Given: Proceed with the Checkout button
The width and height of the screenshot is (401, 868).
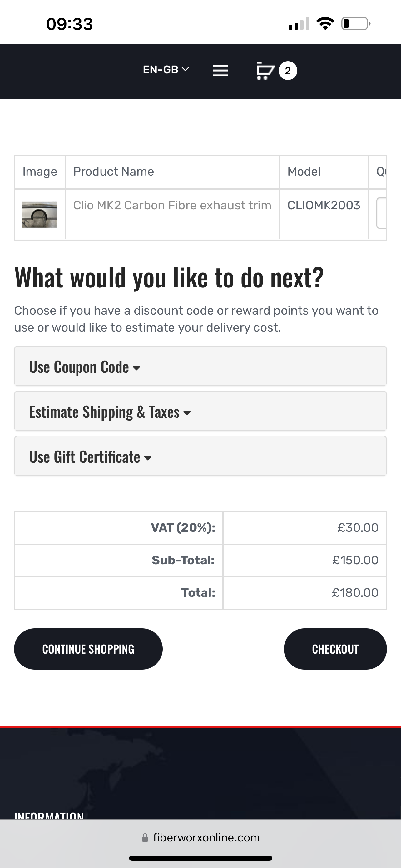Looking at the screenshot, I should (335, 649).
